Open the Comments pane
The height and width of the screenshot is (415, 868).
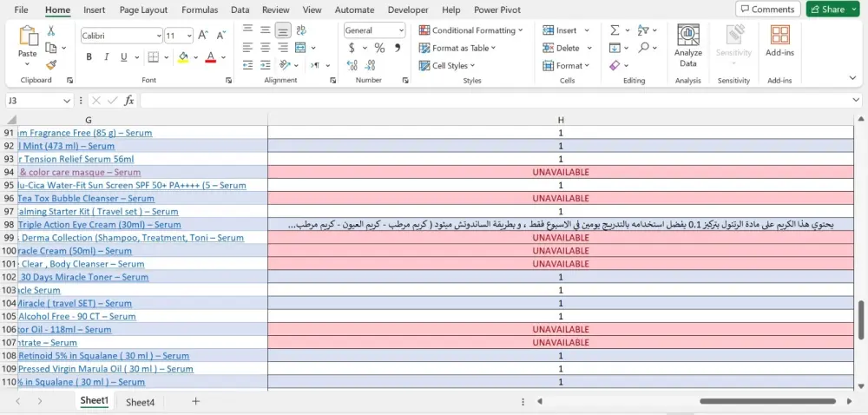click(x=768, y=9)
